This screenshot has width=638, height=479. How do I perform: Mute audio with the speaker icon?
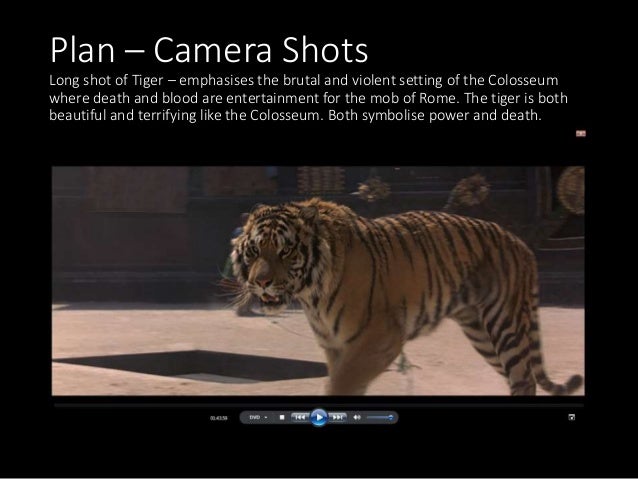coord(357,417)
